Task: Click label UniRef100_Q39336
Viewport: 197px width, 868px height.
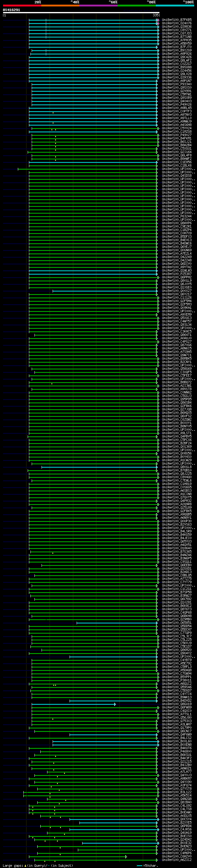Action: point(177,77)
